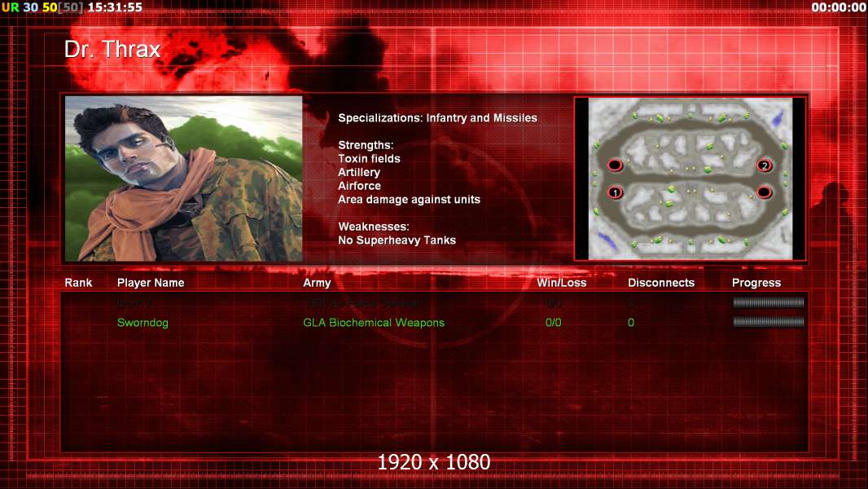868x489 pixels.
Task: Click the Disconnects column header
Action: point(661,283)
